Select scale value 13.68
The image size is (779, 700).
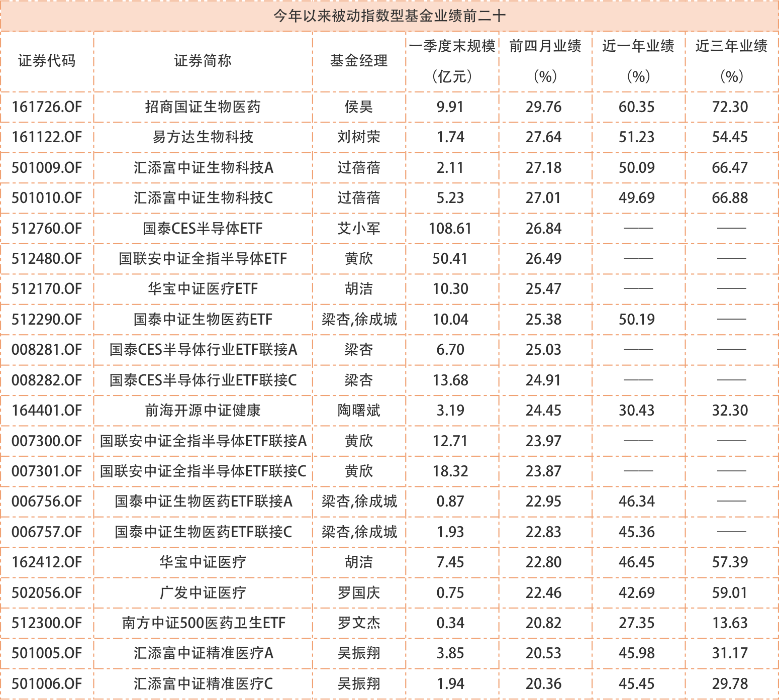pos(450,380)
